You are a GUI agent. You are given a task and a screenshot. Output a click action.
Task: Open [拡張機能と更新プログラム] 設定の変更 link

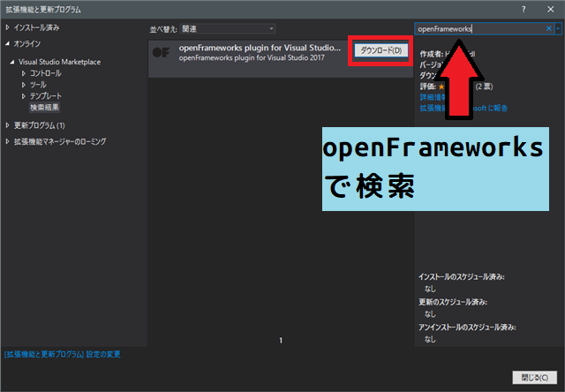coord(63,355)
